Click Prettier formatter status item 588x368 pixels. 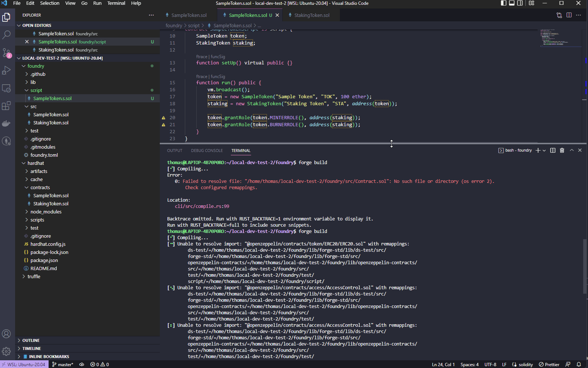[x=549, y=364]
